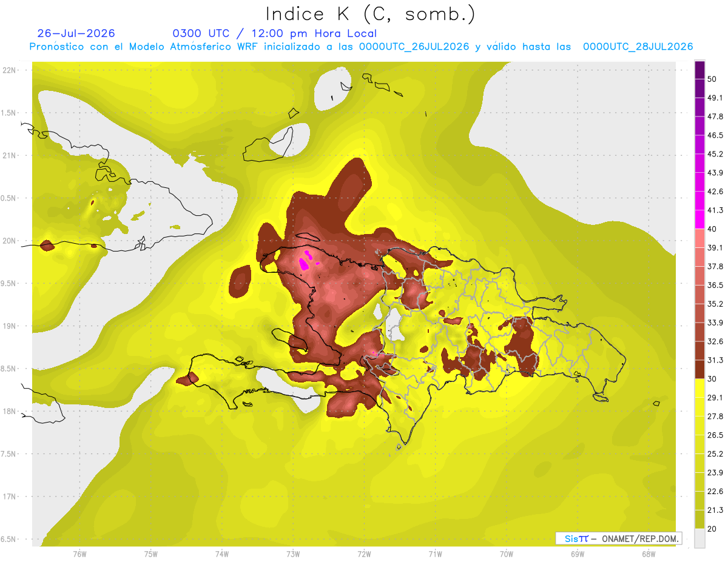Screen dimensions: 728x562
Task: Click the legend value '30'
Action: (x=713, y=379)
